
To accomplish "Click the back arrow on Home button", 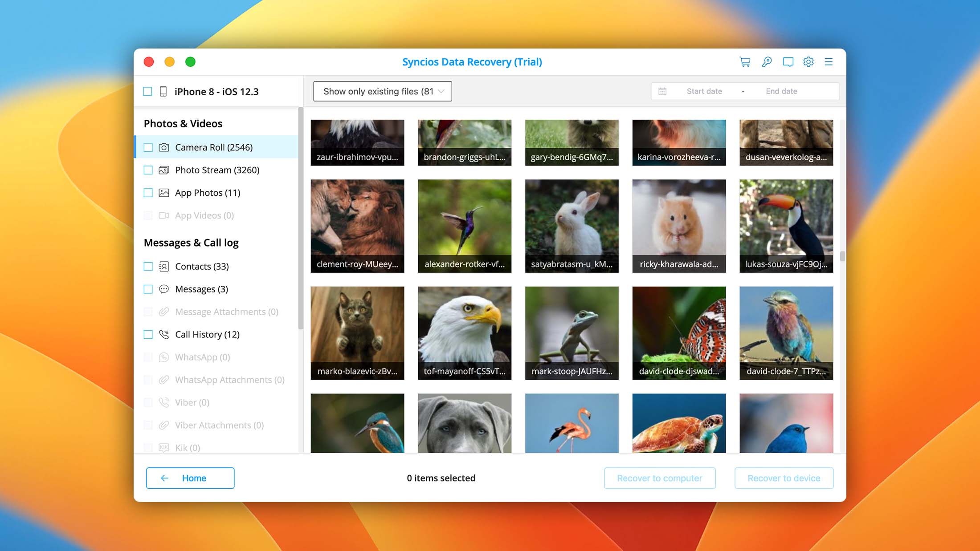I will click(164, 478).
